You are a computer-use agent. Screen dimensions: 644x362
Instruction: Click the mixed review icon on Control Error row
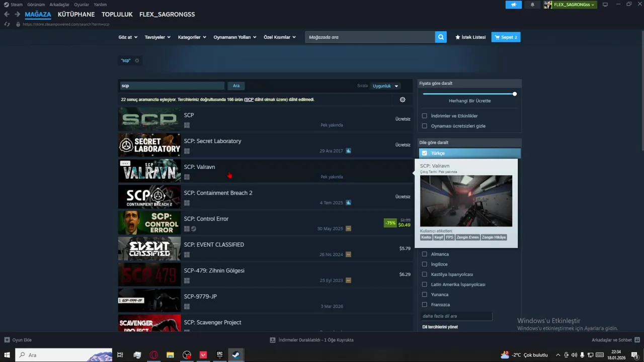[348, 229]
